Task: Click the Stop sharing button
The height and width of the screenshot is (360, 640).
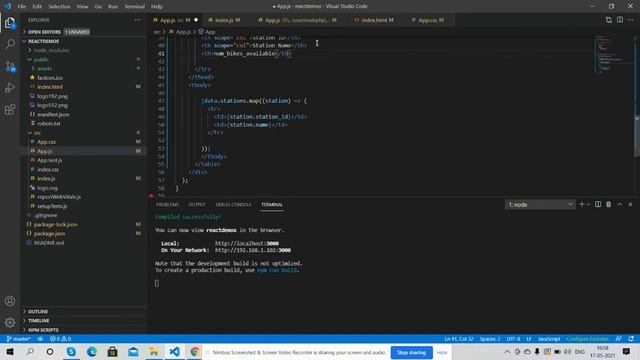Action: click(411, 352)
